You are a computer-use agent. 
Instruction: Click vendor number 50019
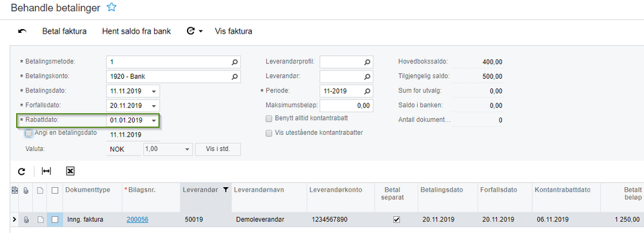coord(194,220)
